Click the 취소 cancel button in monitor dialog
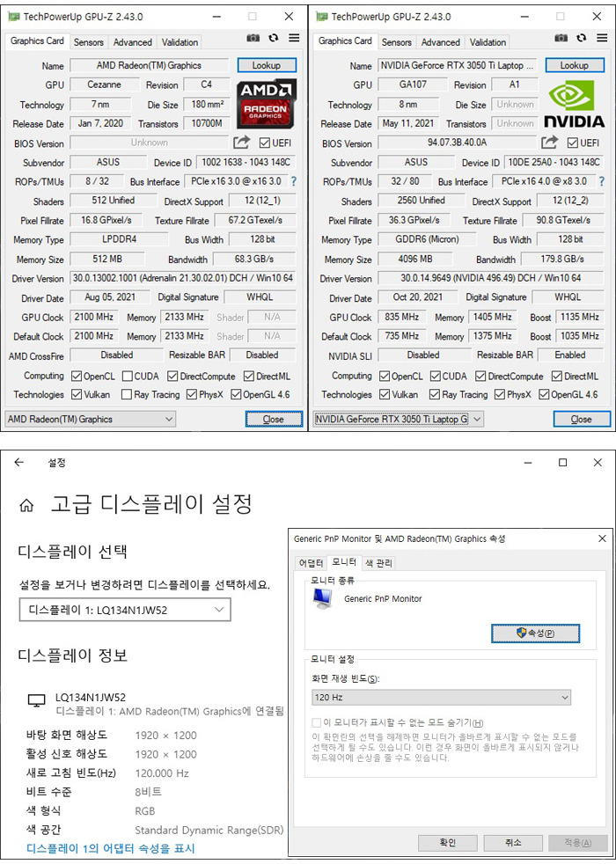Image resolution: width=616 pixels, height=864 pixels. [x=513, y=843]
